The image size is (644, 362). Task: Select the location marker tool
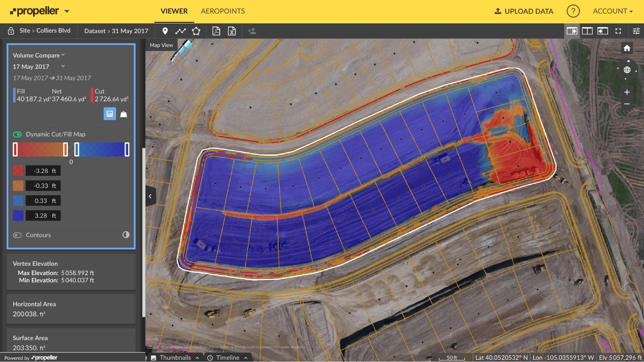(166, 31)
